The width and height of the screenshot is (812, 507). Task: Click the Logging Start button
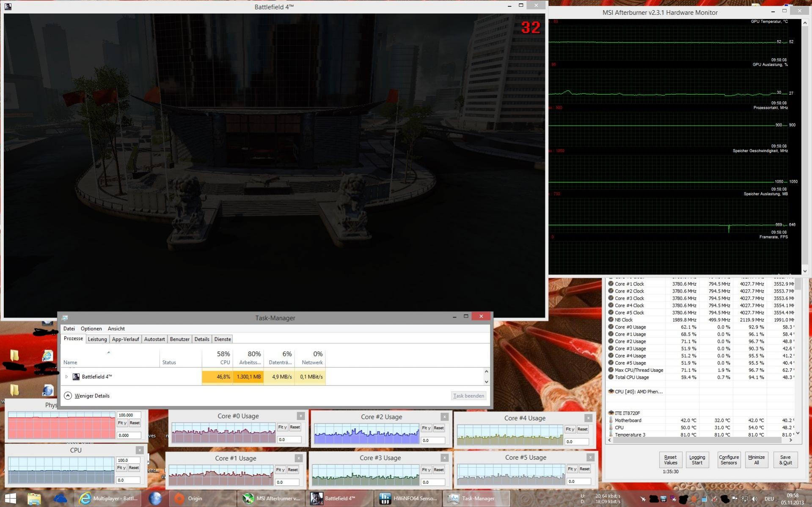697,460
